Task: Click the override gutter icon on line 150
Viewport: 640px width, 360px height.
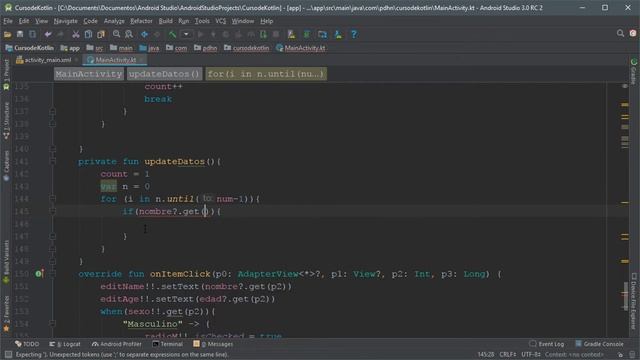Action: coord(39,274)
